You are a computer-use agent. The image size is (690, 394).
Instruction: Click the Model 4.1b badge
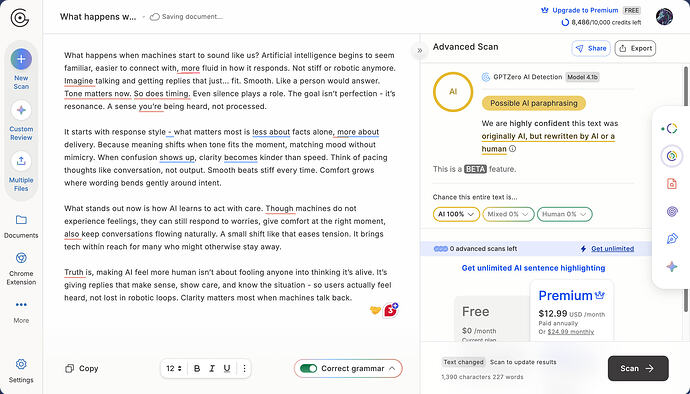coord(582,77)
